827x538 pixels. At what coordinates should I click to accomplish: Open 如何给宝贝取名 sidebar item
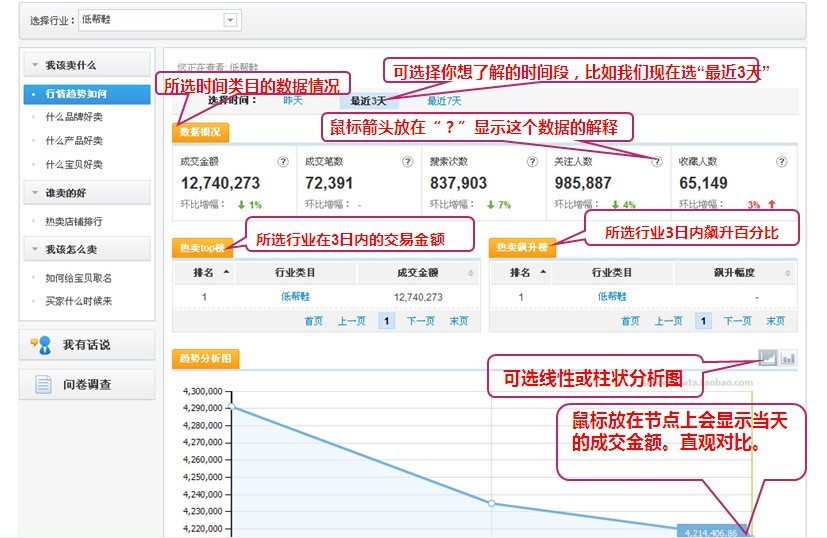[x=79, y=278]
